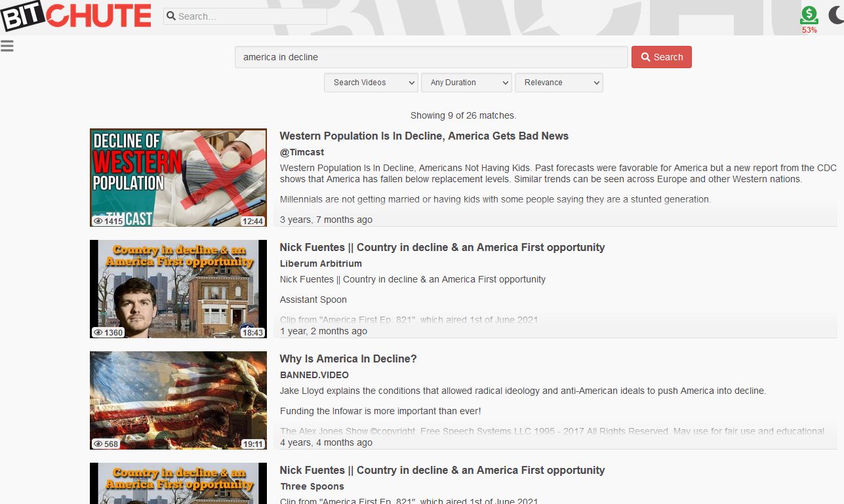
Task: Visit the BANNED.VIDEO channel
Action: pos(314,375)
